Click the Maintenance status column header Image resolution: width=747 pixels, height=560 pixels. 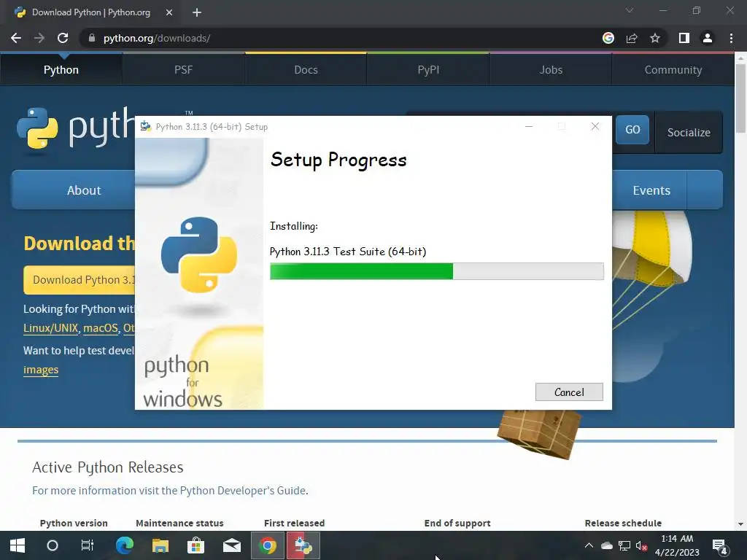click(x=179, y=523)
